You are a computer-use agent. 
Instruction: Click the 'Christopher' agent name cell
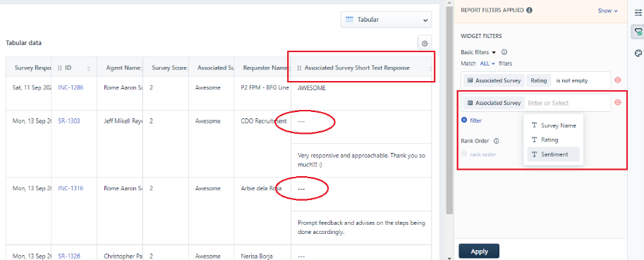pyautogui.click(x=123, y=256)
